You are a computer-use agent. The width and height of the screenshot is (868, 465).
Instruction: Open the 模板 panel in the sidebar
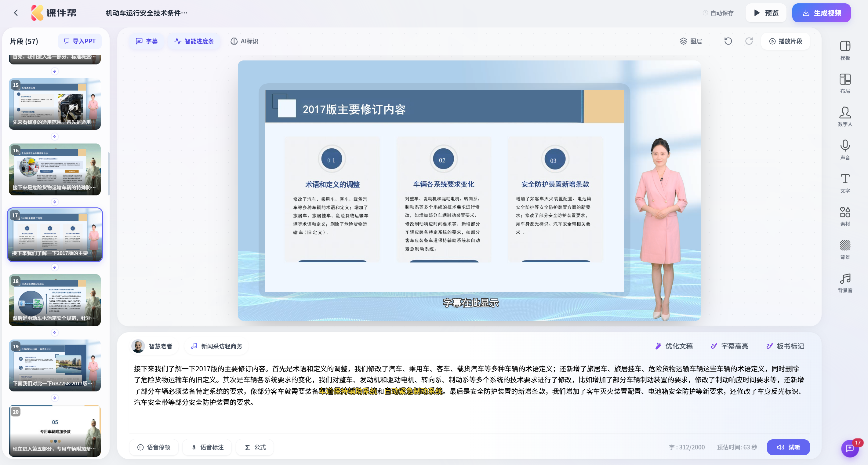[845, 51]
